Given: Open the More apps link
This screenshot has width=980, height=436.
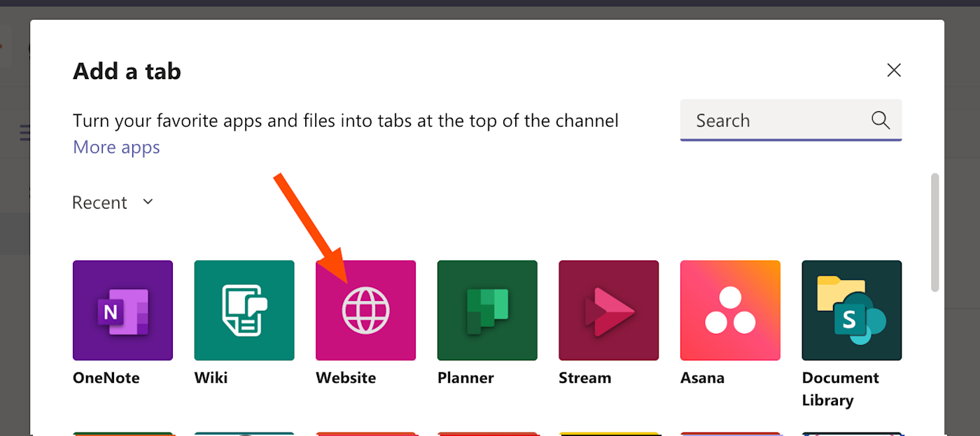Looking at the screenshot, I should [116, 147].
